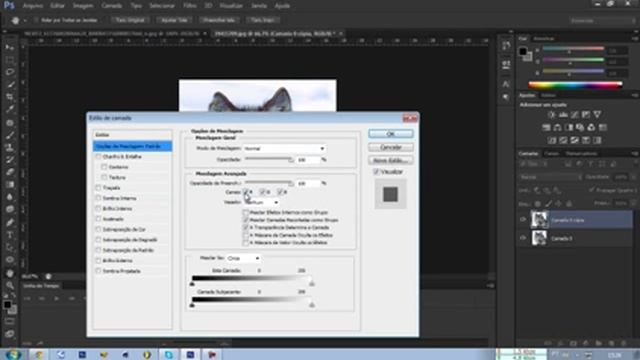640x360 pixels.
Task: Click the Tam. Original button
Action: tap(130, 20)
